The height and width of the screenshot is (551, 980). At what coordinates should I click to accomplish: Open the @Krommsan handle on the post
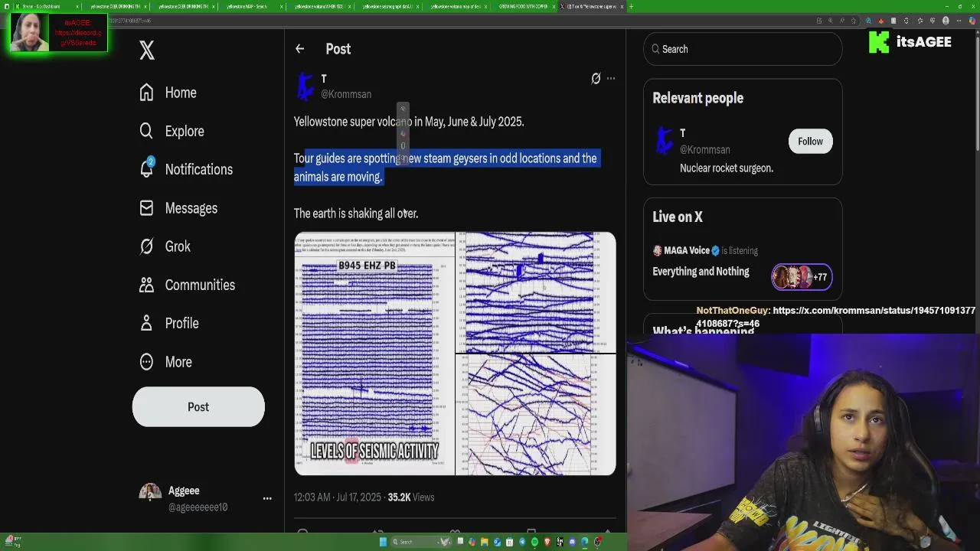(346, 94)
